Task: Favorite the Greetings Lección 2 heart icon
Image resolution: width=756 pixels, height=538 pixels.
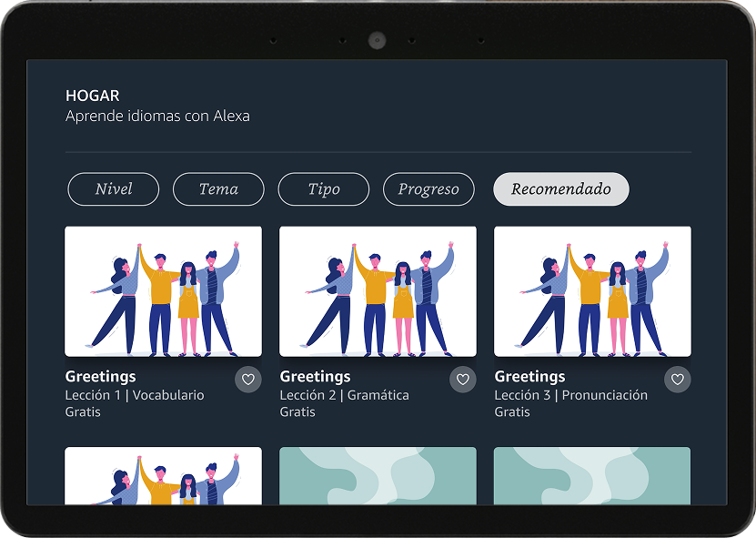Action: tap(463, 380)
